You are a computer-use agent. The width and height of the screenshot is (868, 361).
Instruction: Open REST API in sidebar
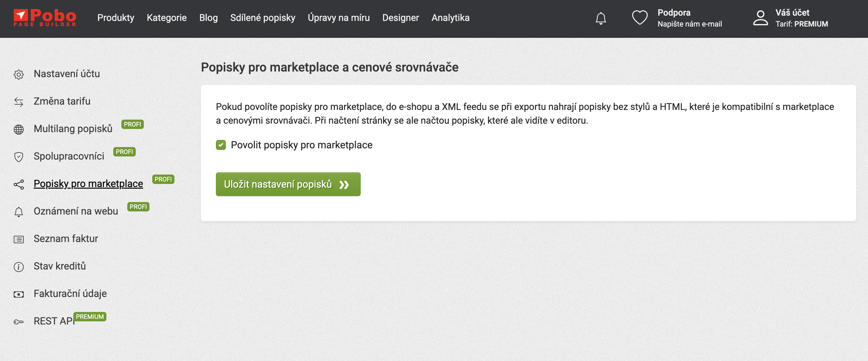pos(54,321)
